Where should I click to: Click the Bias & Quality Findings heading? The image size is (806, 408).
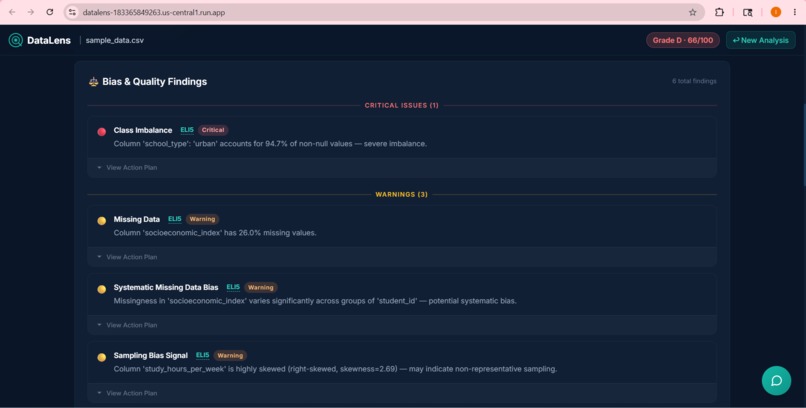155,82
